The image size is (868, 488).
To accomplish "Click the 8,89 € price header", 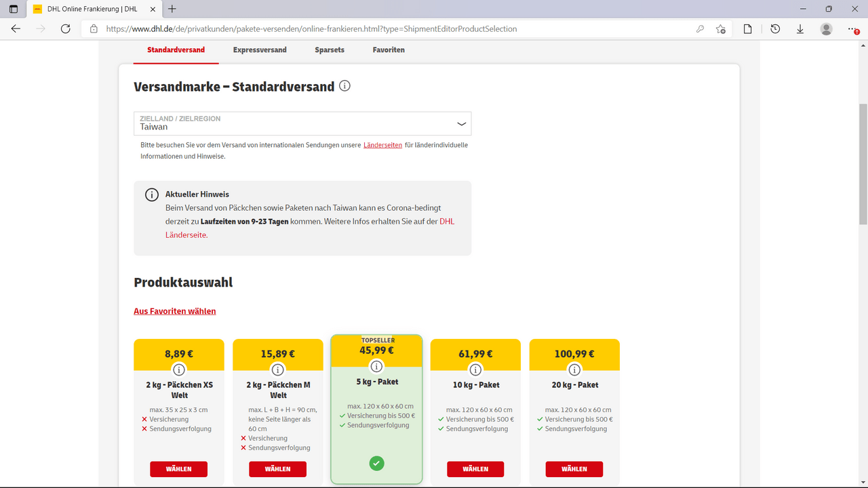I will [179, 354].
